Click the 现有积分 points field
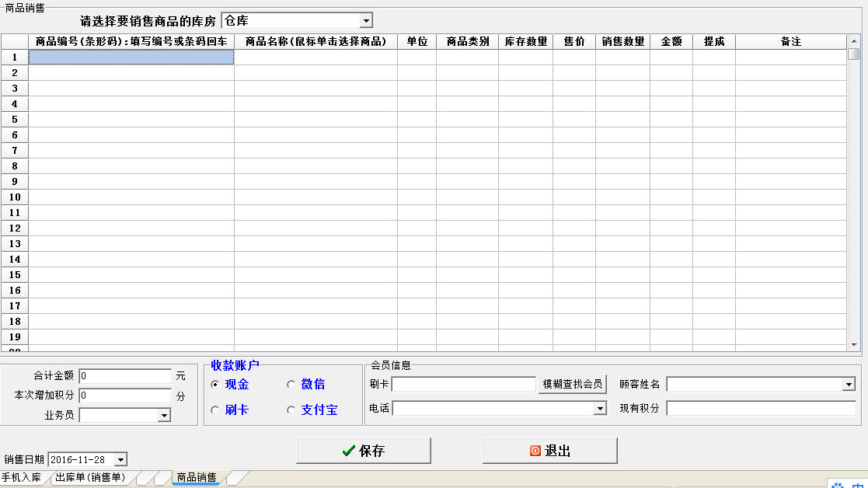This screenshot has width=868, height=488. click(762, 408)
